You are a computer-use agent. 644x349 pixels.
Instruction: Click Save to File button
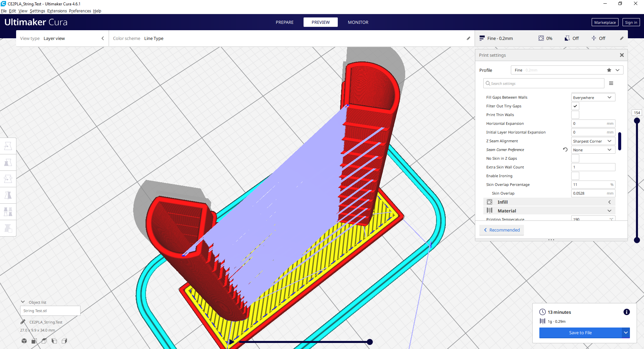tap(580, 333)
